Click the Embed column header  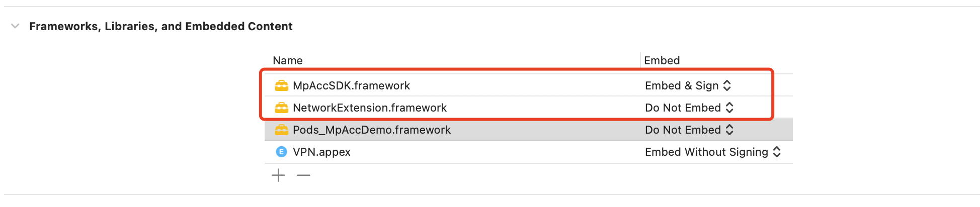[662, 60]
